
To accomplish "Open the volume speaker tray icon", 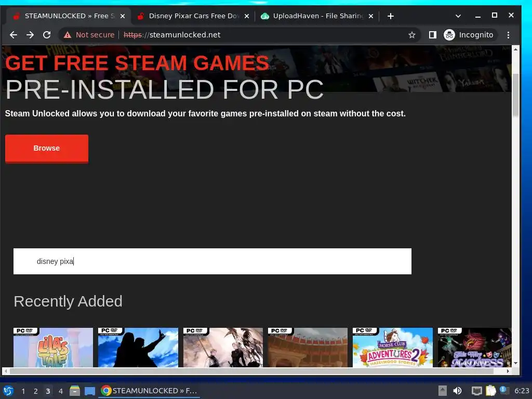I will point(457,391).
